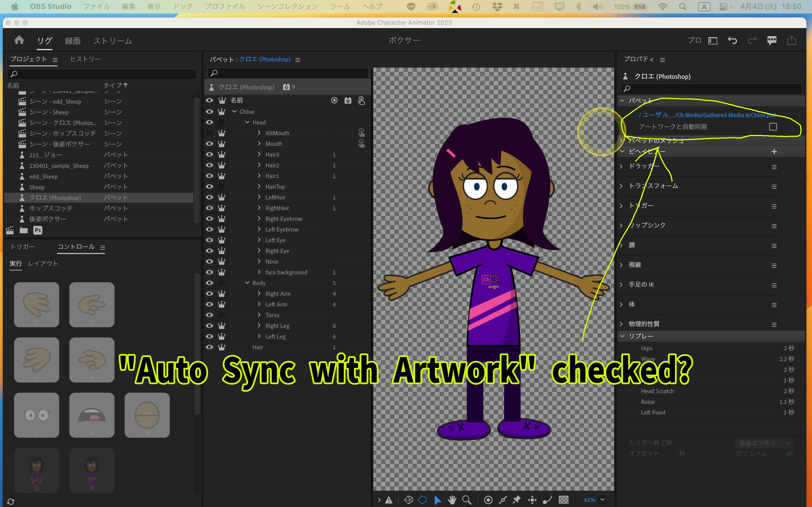Image resolution: width=812 pixels, height=507 pixels.
Task: Toggle the transparency grid background icon
Action: point(563,500)
